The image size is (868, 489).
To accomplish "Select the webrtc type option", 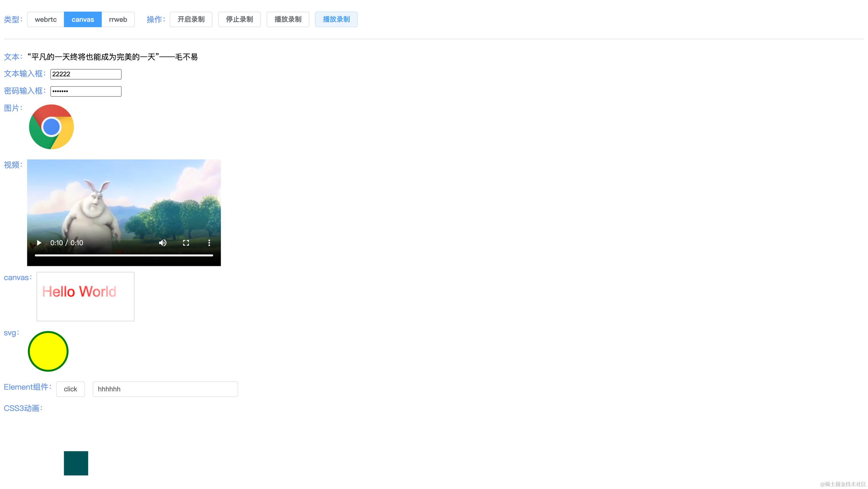I will coord(45,19).
